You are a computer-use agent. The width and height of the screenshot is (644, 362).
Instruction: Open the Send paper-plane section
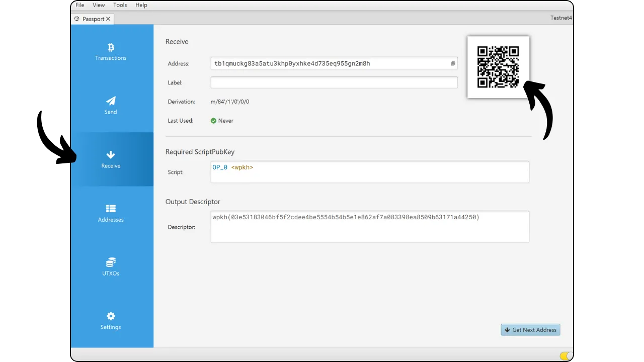click(x=111, y=101)
